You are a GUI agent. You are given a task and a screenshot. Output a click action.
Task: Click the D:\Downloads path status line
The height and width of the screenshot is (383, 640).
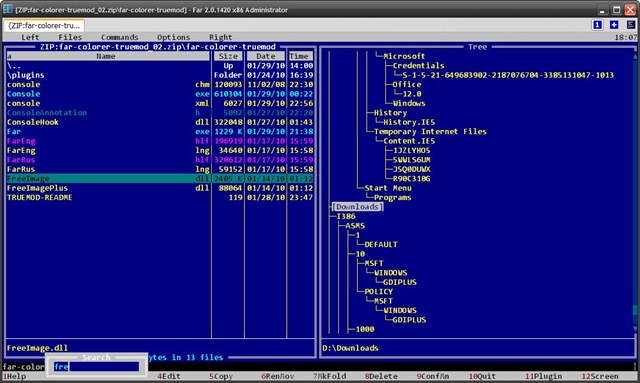pos(350,348)
